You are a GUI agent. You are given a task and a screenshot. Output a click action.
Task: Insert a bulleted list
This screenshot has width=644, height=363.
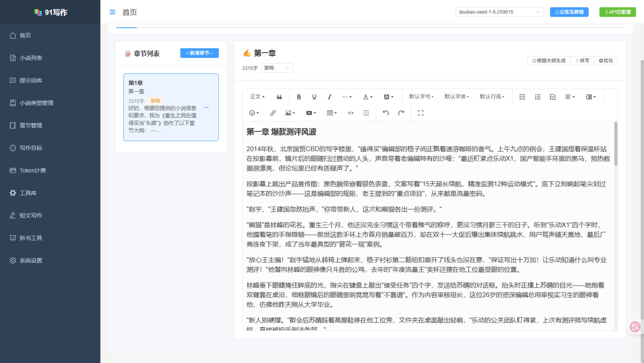click(522, 97)
